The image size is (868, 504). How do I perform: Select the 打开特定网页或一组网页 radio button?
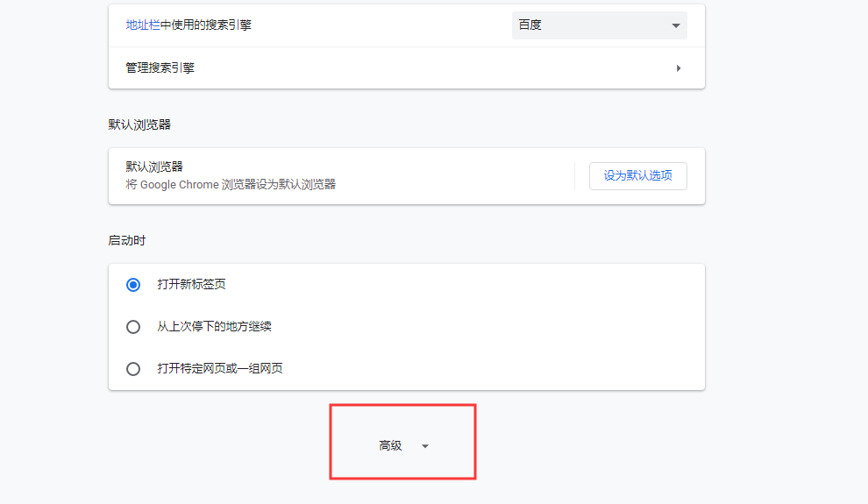coord(133,369)
